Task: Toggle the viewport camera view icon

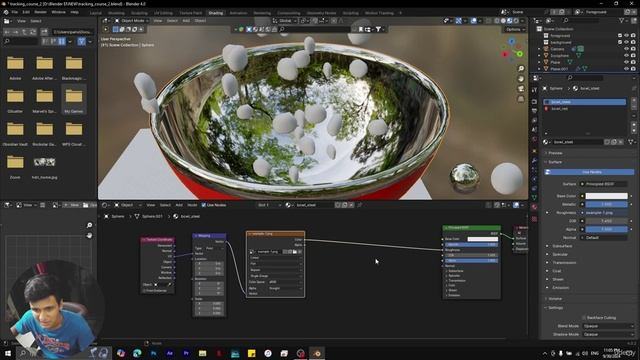Action: [x=521, y=89]
